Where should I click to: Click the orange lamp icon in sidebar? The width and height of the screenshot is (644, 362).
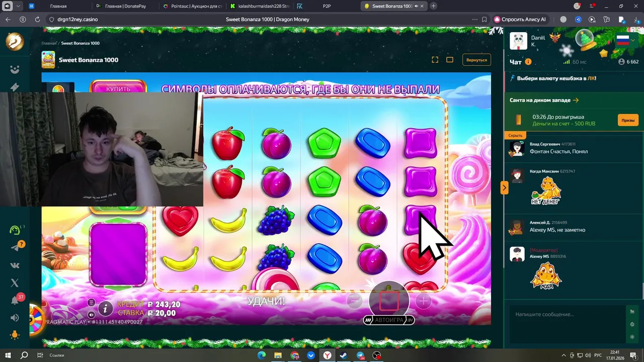(15, 335)
